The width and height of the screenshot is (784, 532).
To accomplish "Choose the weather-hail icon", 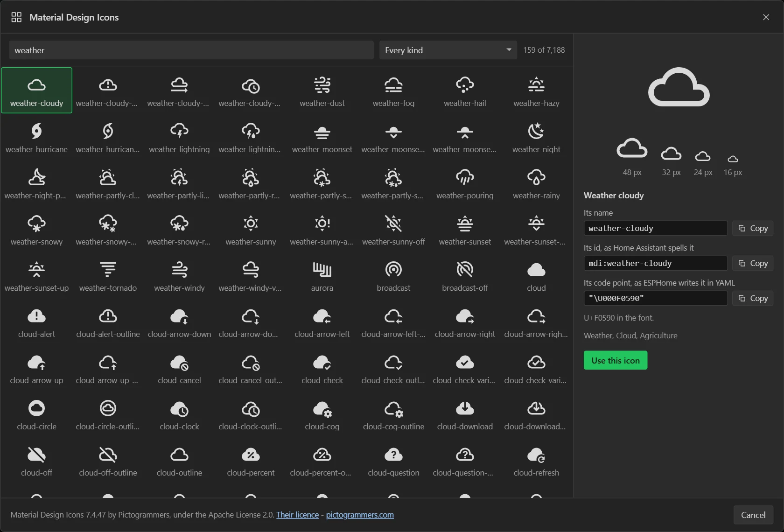I will (465, 91).
